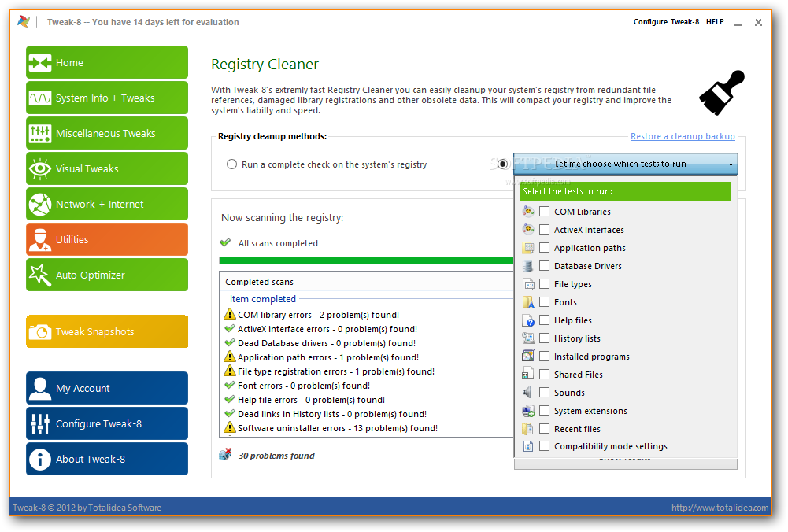Click the COM library errors warning icon
Viewport: 788px width, 532px height.
point(230,314)
